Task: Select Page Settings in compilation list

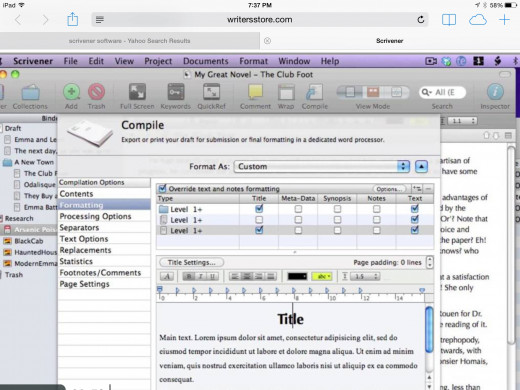Action: 104,284
